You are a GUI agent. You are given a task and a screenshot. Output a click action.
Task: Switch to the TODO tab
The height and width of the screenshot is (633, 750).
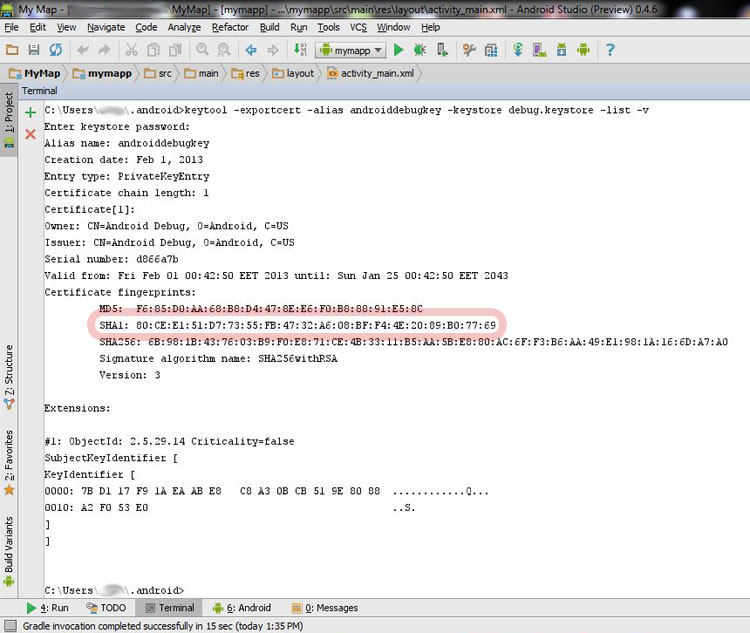click(106, 608)
